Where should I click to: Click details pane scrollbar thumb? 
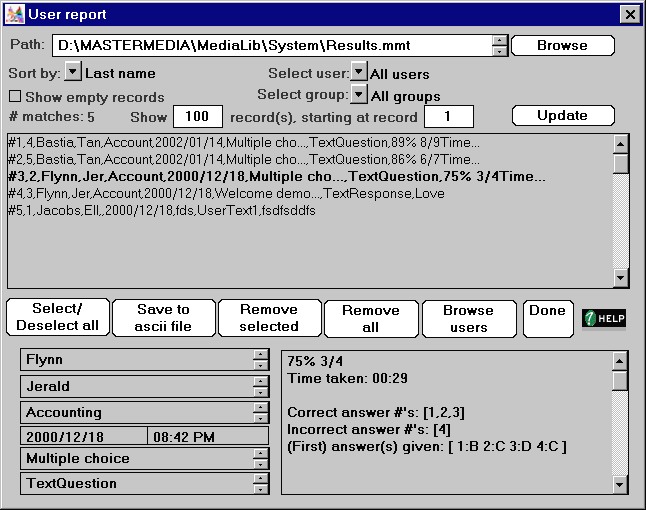(620, 380)
